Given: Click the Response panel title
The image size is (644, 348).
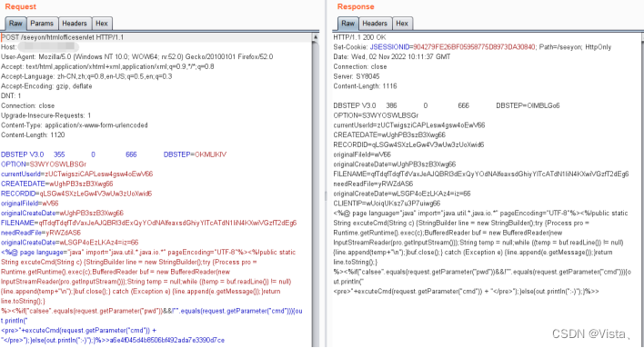Looking at the screenshot, I should (356, 6).
